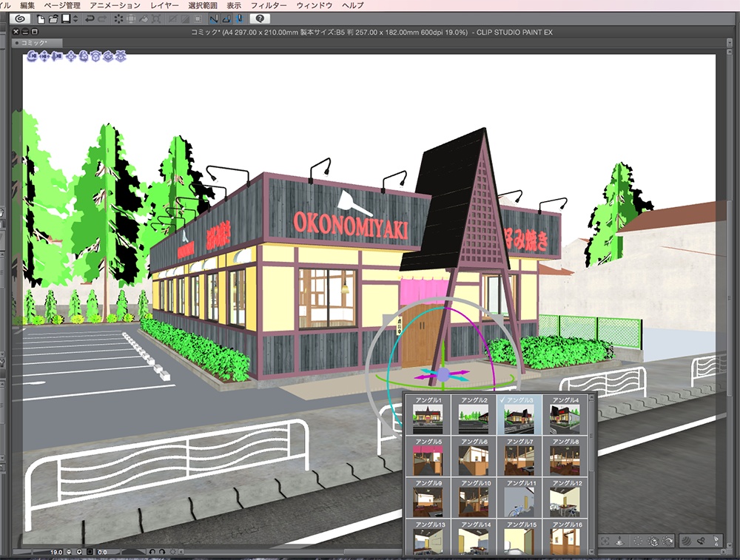Screen dimensions: 740x560
Task: Open the ヘルプ menu
Action: (352, 5)
